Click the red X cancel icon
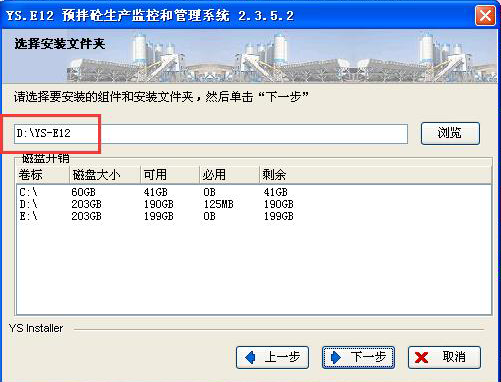The image size is (501, 382). point(422,357)
